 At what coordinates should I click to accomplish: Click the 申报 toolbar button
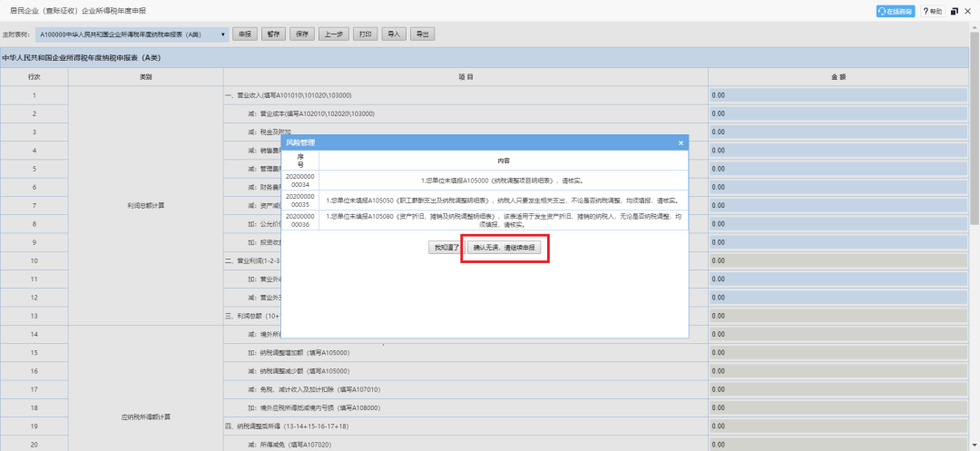[244, 35]
